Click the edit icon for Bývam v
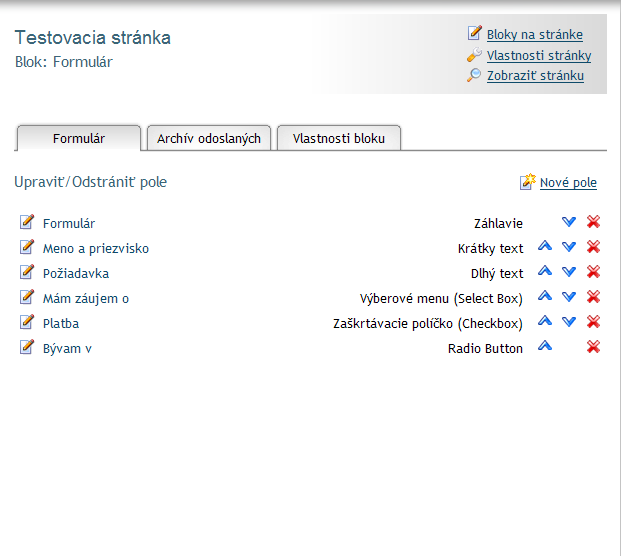Viewport: 621px width, 556px height. 27,347
